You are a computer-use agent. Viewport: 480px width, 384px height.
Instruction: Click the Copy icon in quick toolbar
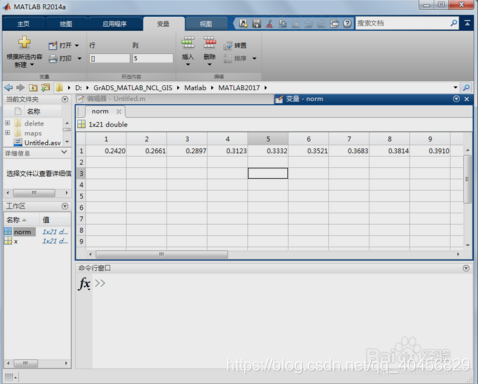tap(283, 23)
